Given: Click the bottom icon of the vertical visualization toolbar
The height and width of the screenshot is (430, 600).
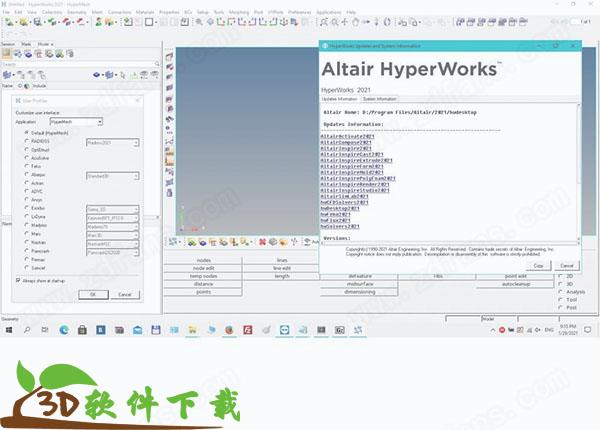Looking at the screenshot, I should [x=170, y=193].
